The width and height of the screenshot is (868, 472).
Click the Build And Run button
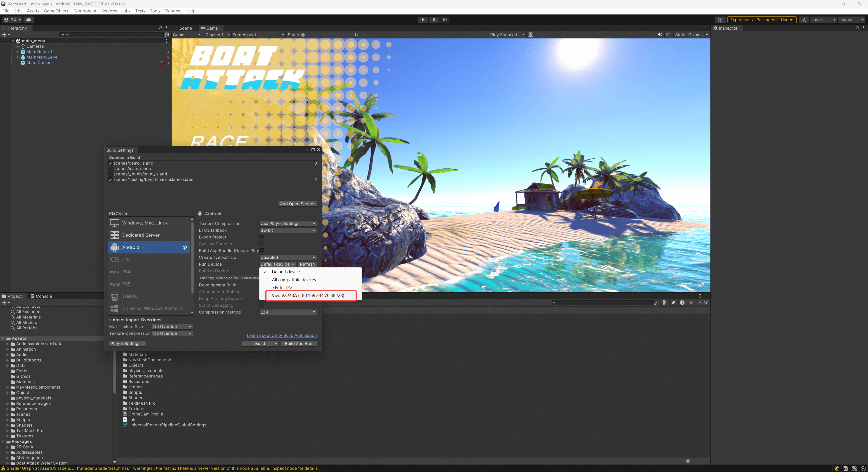coord(298,344)
